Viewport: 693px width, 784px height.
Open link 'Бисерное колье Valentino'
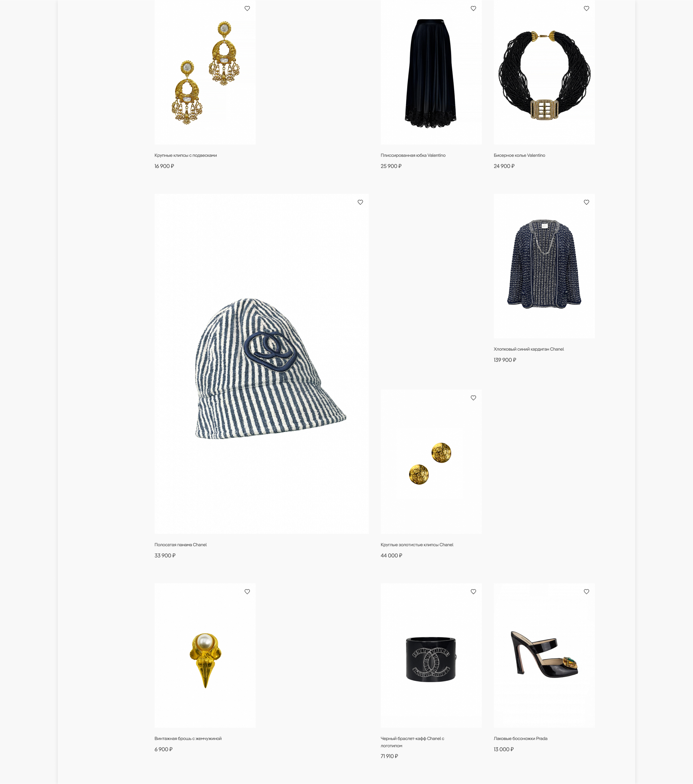[519, 155]
